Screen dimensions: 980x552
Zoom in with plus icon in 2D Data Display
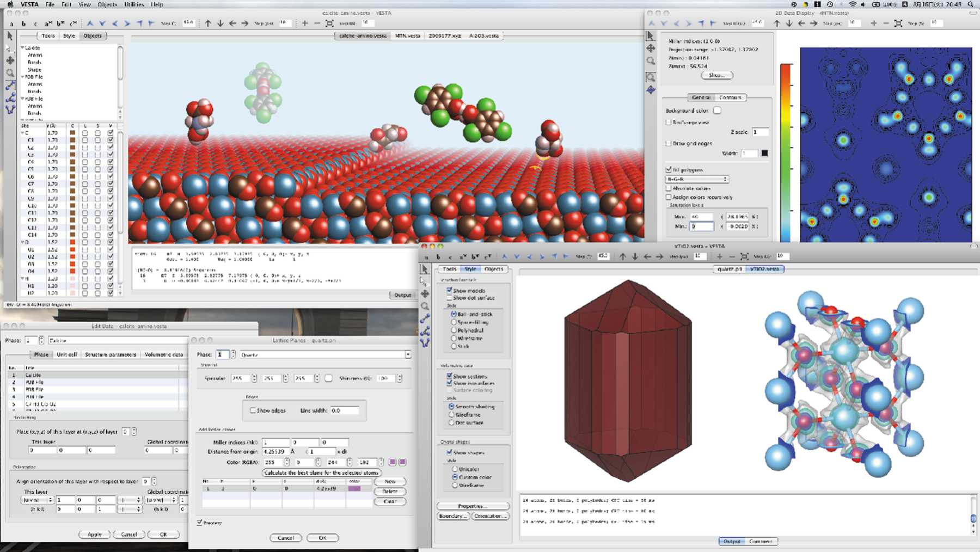(x=874, y=23)
